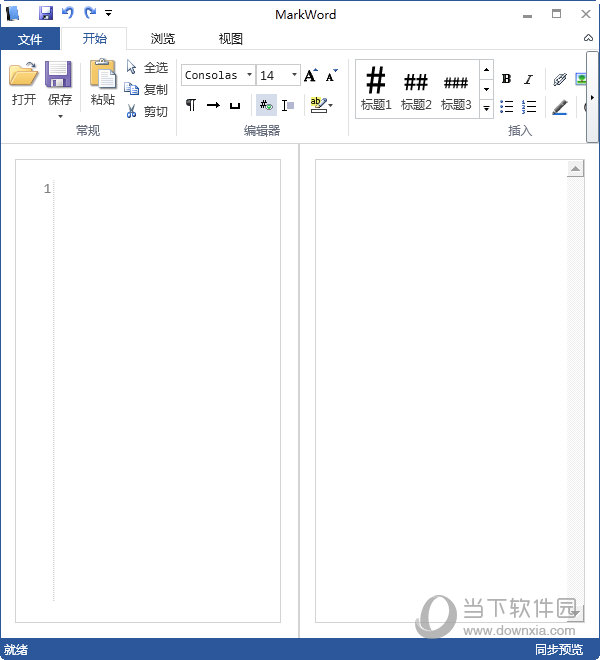This screenshot has width=600, height=660.
Task: Click in the editor pane at line 1
Action: 166,189
